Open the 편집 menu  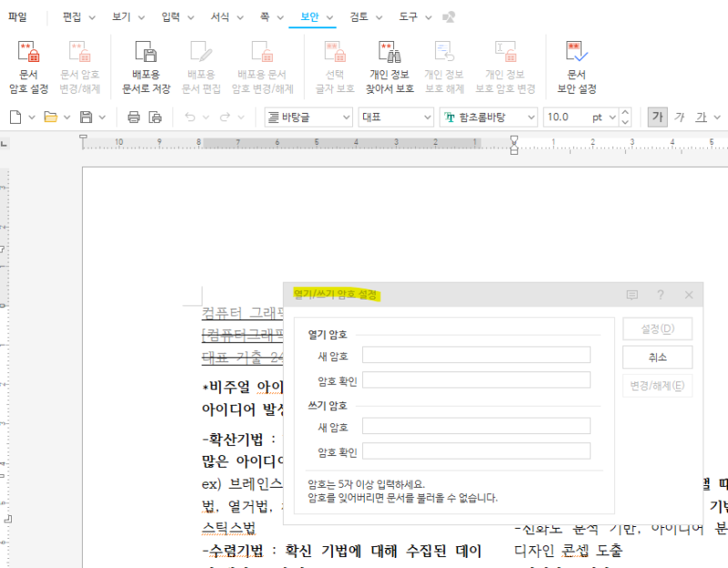tap(79, 17)
